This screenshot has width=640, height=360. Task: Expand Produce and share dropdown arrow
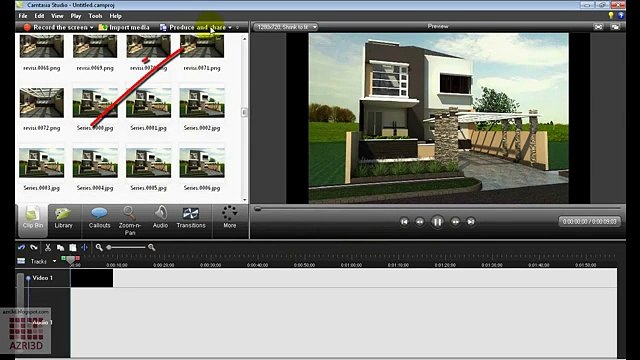coord(230,27)
